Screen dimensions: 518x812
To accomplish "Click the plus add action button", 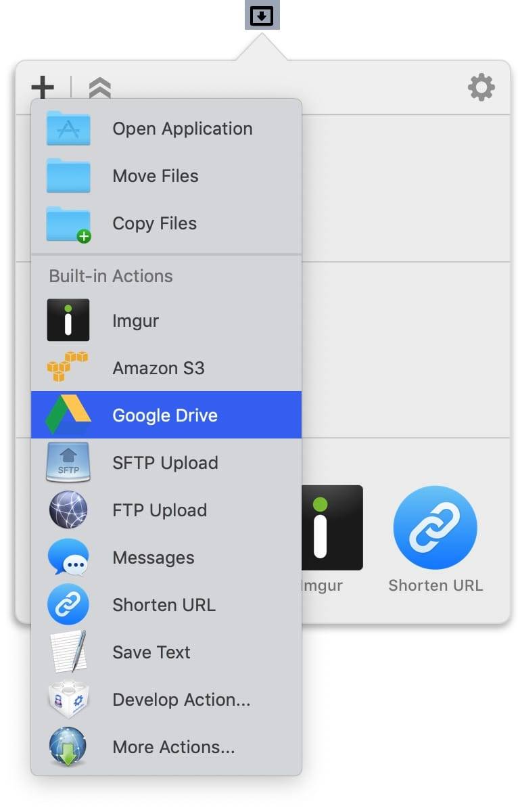I will (x=43, y=88).
